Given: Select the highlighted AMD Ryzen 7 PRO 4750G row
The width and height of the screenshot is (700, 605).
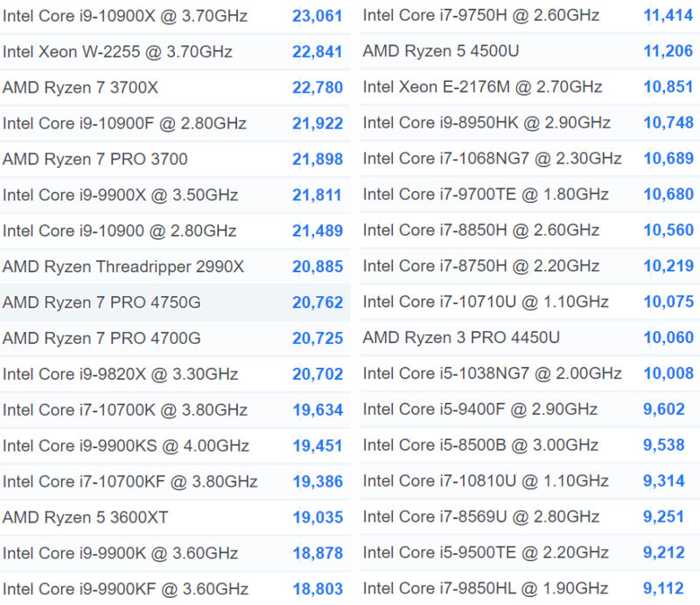Looking at the screenshot, I should coord(175,303).
